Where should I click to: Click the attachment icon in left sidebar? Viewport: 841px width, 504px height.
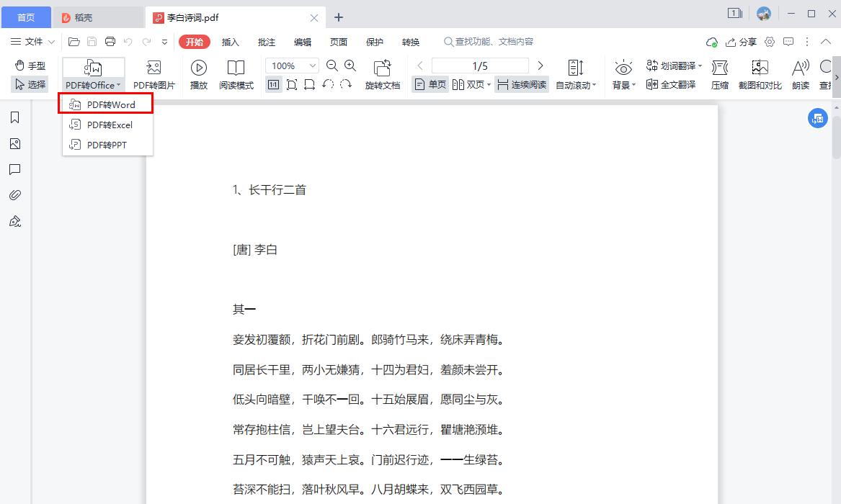click(15, 194)
